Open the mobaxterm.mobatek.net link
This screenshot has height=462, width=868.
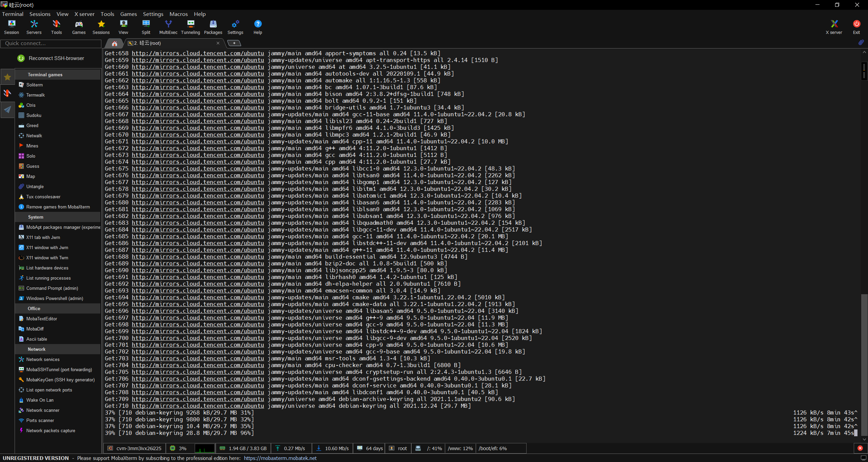(280, 458)
